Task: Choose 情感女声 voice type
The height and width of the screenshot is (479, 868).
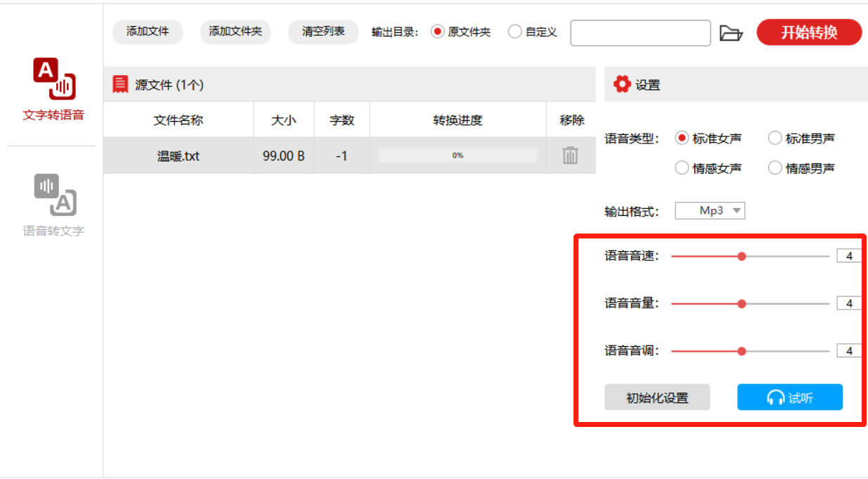Action: 708,168
